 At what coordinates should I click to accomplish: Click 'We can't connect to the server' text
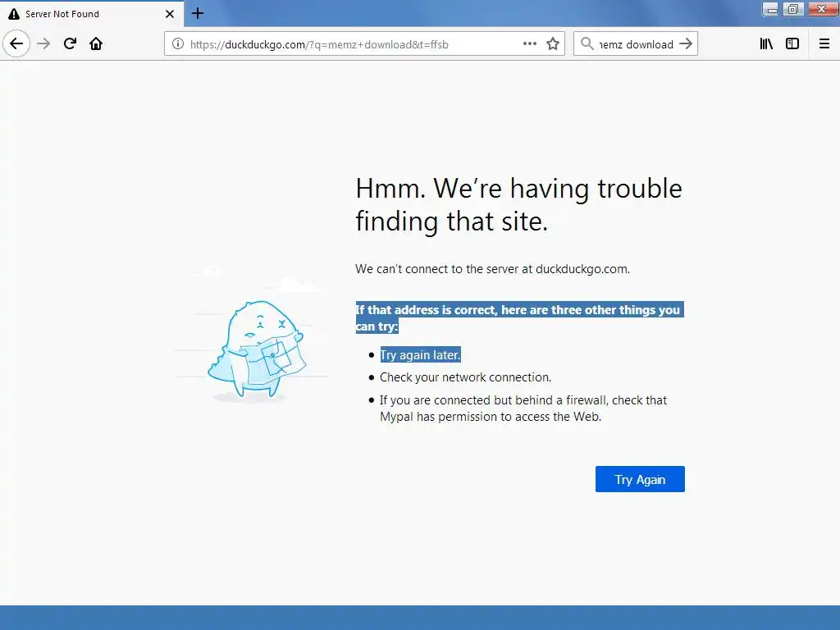(492, 269)
